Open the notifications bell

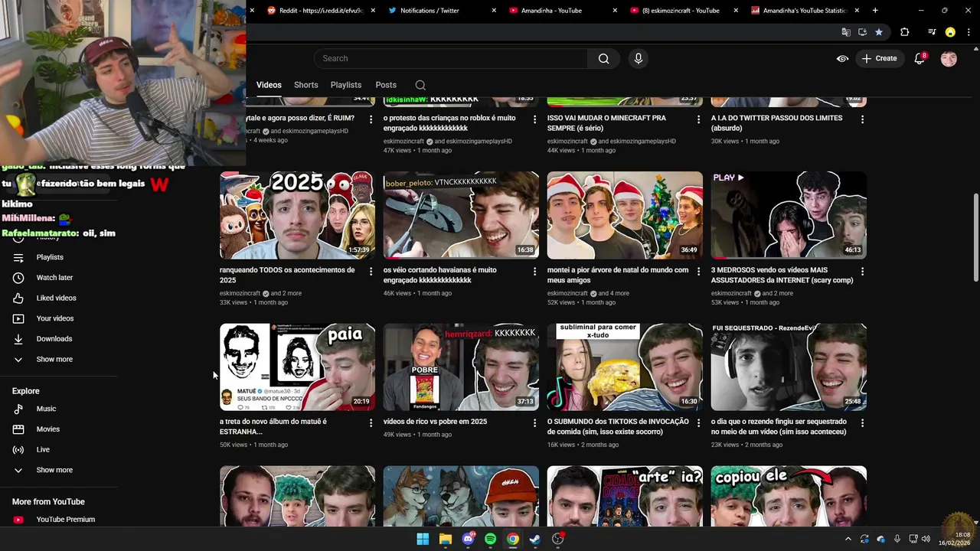920,58
